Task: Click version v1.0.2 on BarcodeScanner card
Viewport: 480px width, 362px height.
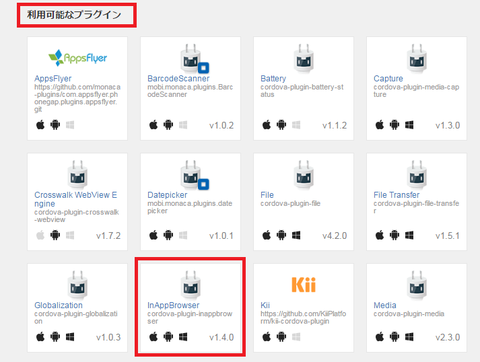Action: [x=221, y=126]
